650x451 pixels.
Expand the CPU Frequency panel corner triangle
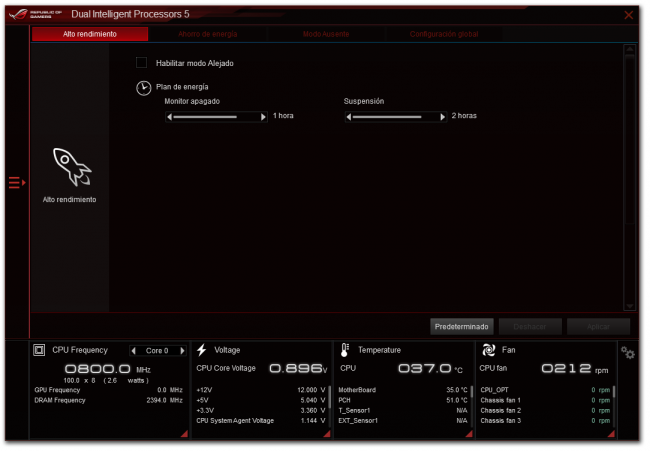(x=184, y=434)
